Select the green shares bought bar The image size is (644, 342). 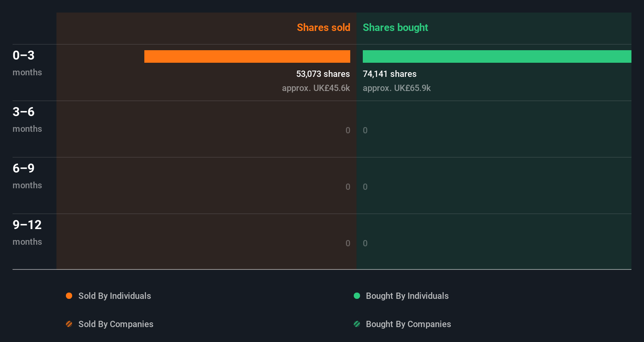pos(497,56)
